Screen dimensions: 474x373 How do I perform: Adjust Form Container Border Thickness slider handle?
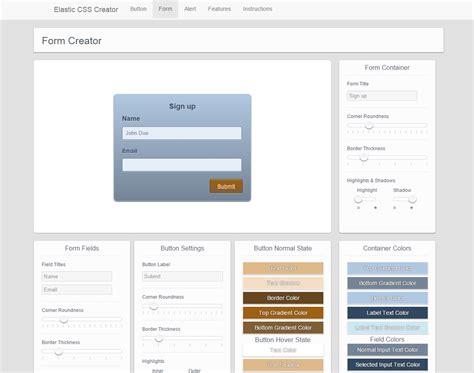[364, 158]
